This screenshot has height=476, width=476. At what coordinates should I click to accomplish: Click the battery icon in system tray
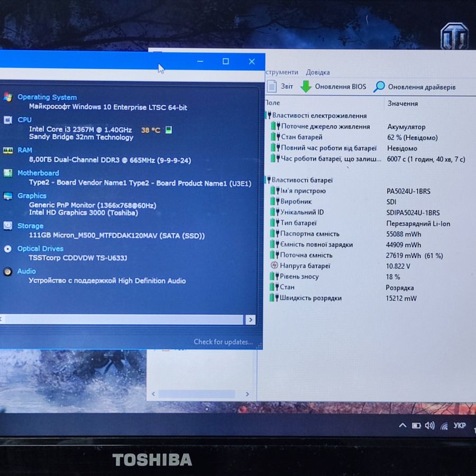(x=416, y=426)
